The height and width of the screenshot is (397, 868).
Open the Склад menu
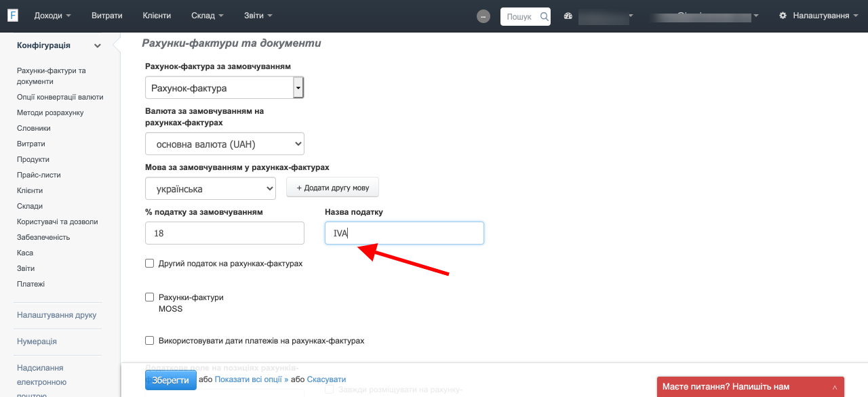click(206, 16)
